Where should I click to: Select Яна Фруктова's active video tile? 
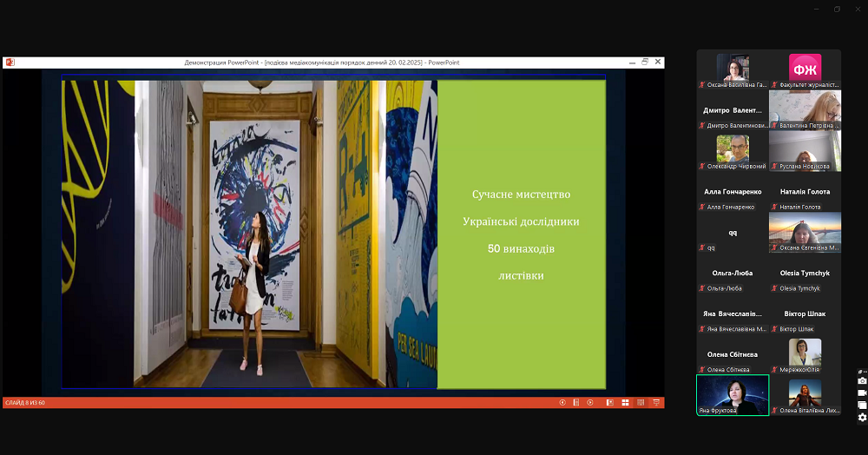pos(733,394)
